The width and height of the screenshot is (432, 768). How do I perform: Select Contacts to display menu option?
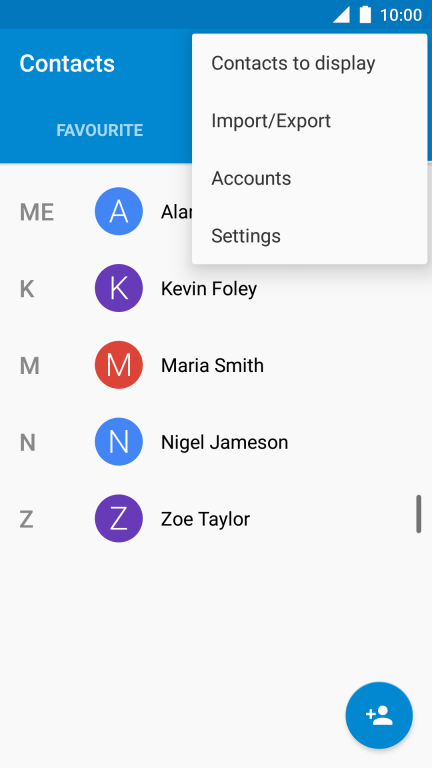tap(310, 63)
